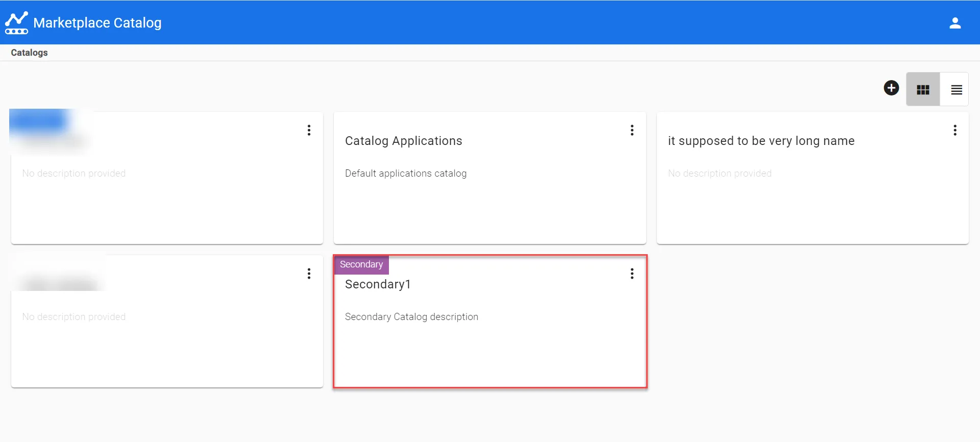Image resolution: width=980 pixels, height=442 pixels.
Task: Switch to grid view layout
Action: 923,89
